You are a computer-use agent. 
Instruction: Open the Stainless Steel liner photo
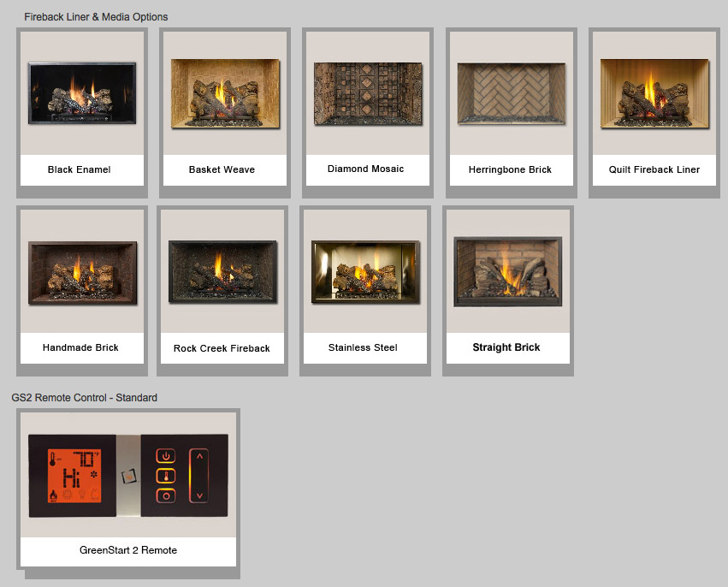pos(366,271)
